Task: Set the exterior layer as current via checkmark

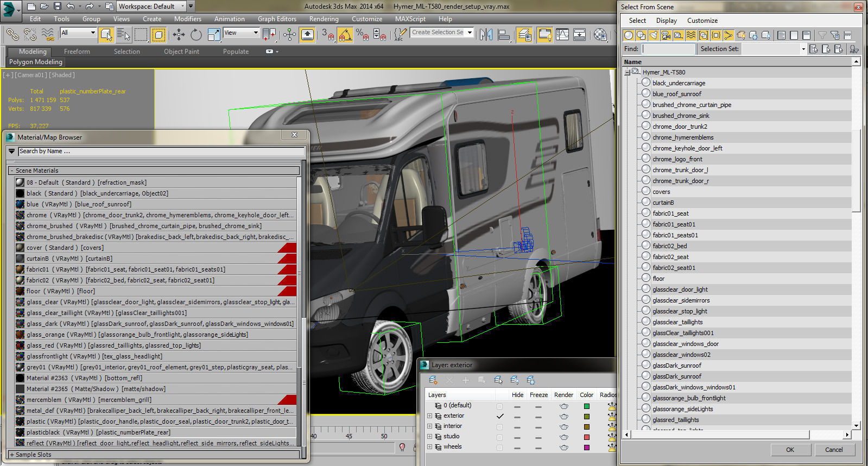Action: (500, 416)
